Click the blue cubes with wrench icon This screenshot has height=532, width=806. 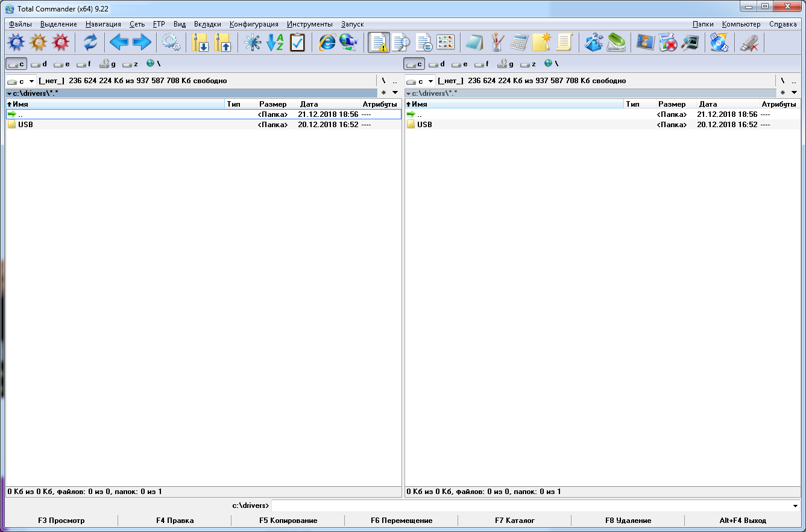[594, 42]
